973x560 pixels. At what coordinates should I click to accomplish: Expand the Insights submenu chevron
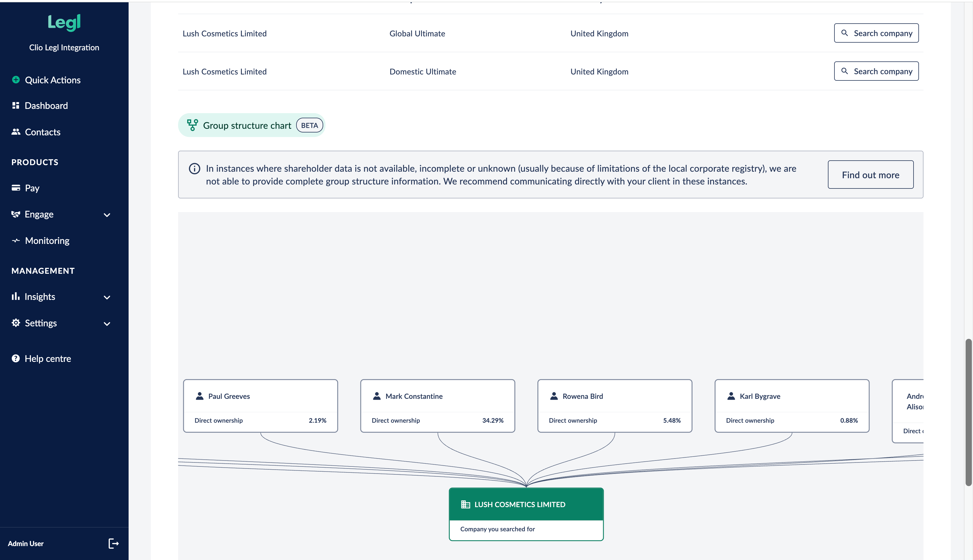tap(107, 297)
